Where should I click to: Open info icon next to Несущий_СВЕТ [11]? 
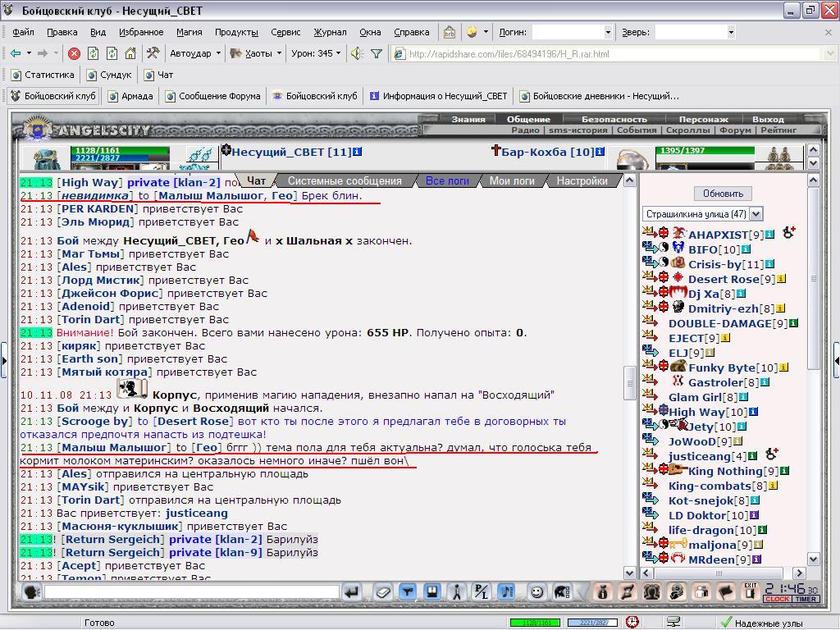tap(358, 152)
